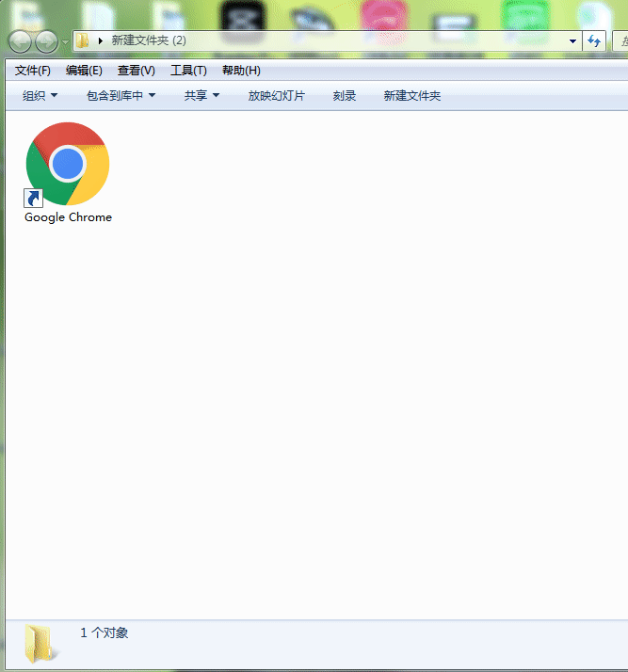The width and height of the screenshot is (628, 672).
Task: Select the Google Chrome shortcut icon
Action: coord(67,164)
